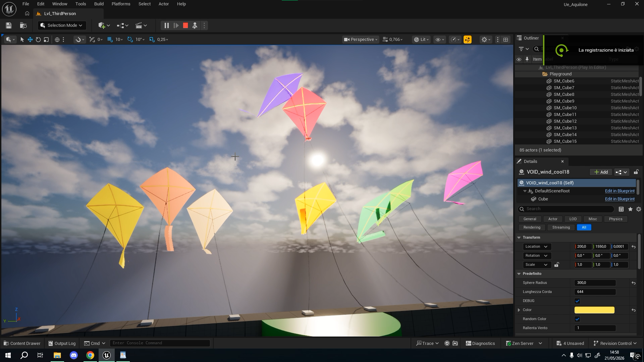Open the cinematics clapperboard dropdown
Image resolution: width=644 pixels, height=362 pixels.
[x=141, y=25]
